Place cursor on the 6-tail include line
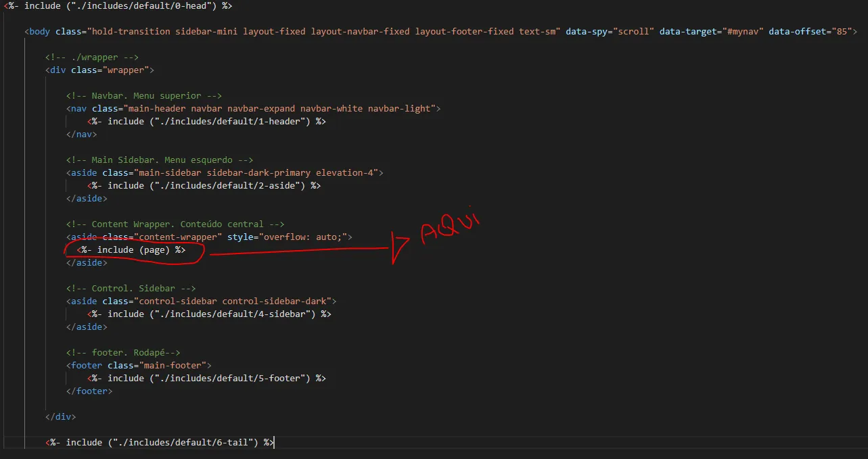Viewport: 868px width, 459px height. click(160, 443)
